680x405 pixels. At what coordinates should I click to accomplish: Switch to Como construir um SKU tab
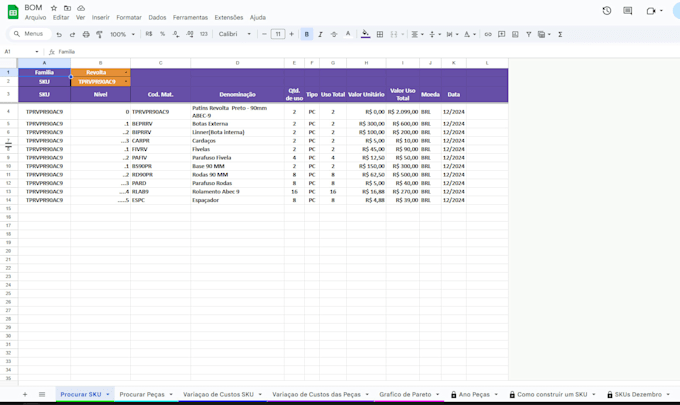click(x=552, y=394)
